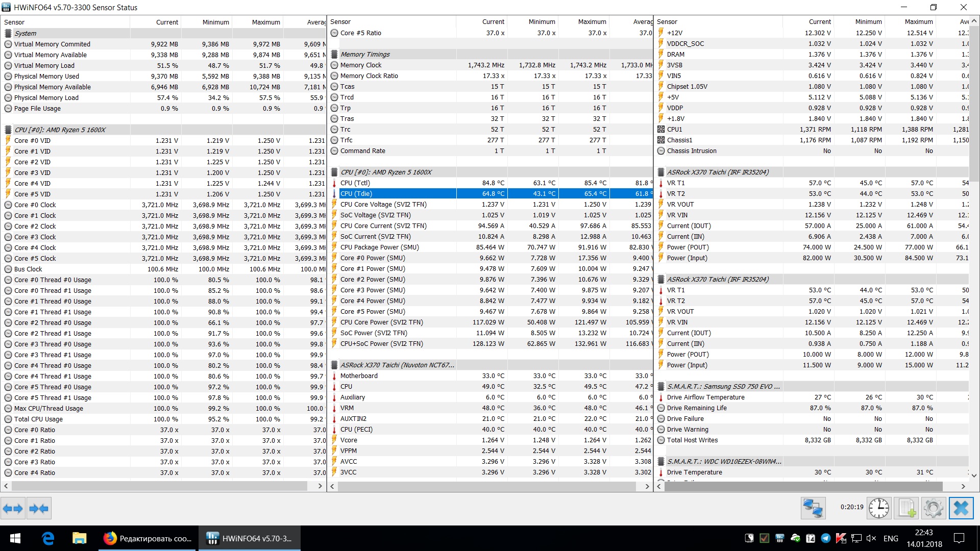Open File Explorer from taskbar

coord(79,538)
